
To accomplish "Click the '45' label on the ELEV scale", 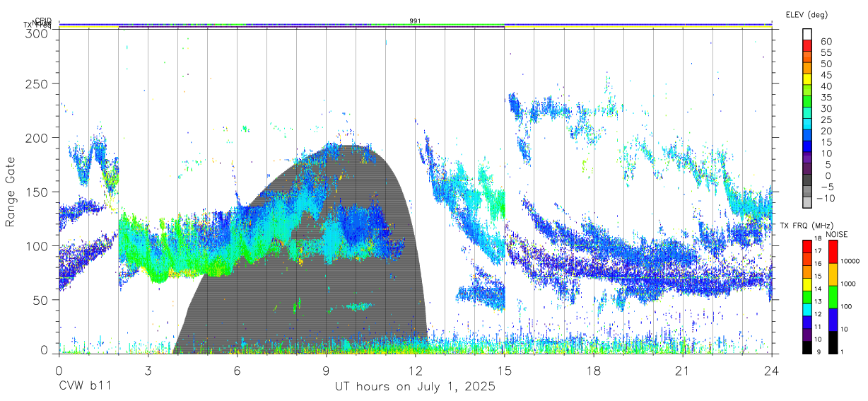I will pyautogui.click(x=826, y=75).
